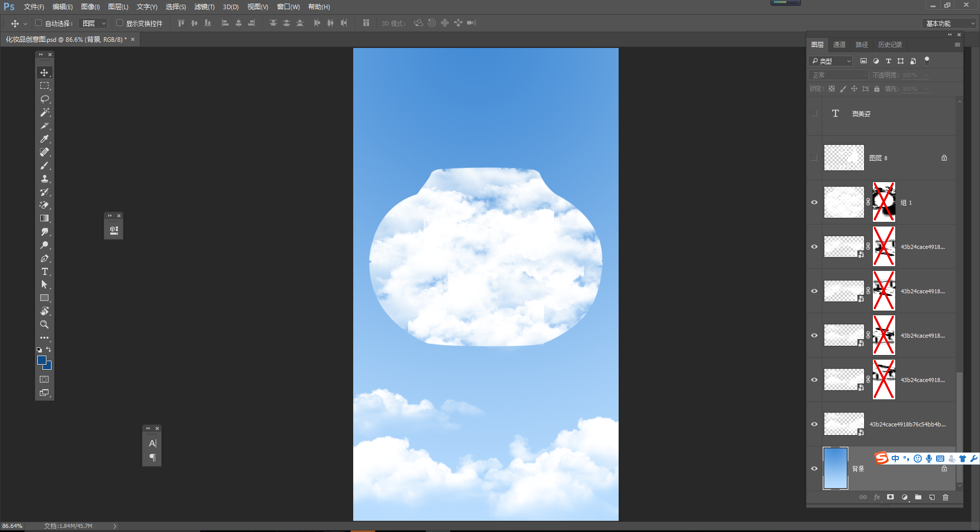
Task: Select the Rectangular Marquee tool
Action: coord(44,86)
